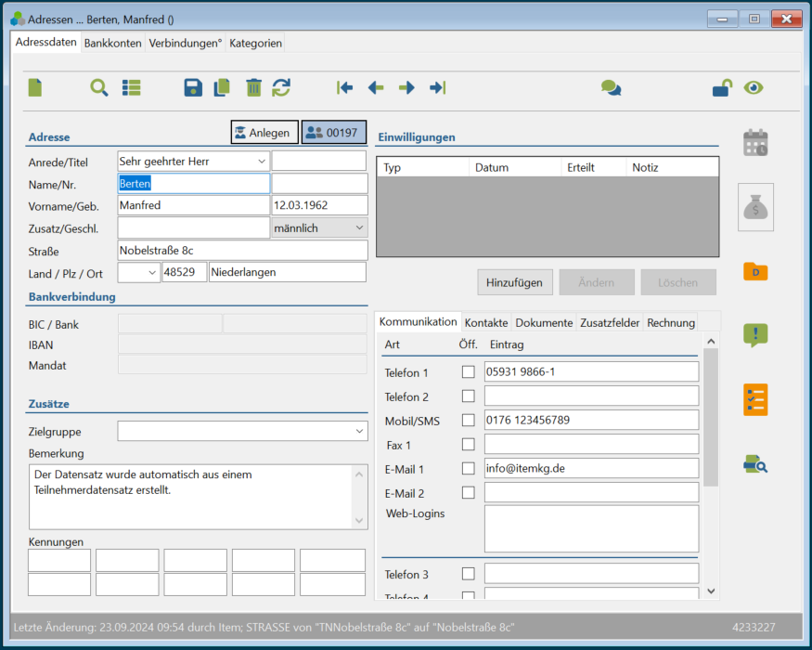Go to the previous record arrow

376,87
